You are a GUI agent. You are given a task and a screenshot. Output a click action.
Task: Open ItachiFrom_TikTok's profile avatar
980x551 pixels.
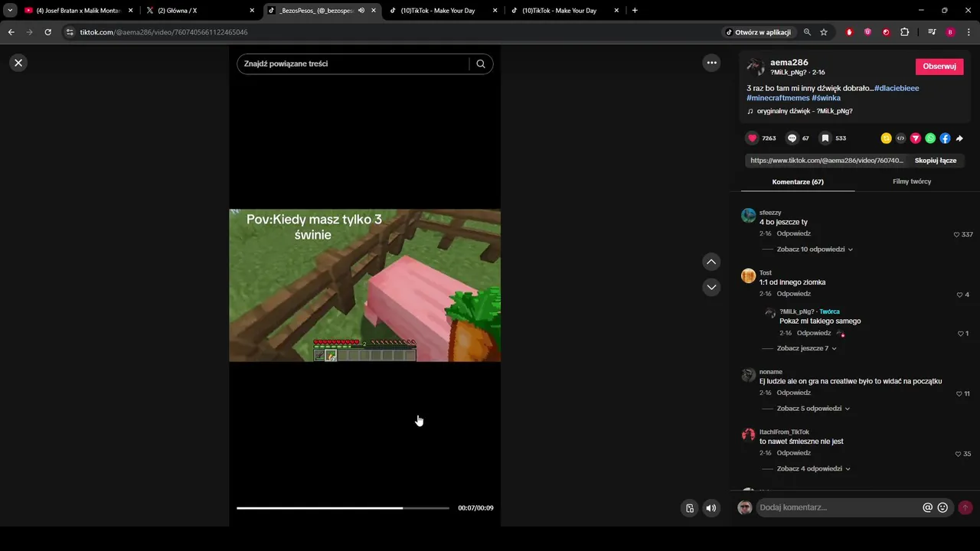(x=748, y=435)
